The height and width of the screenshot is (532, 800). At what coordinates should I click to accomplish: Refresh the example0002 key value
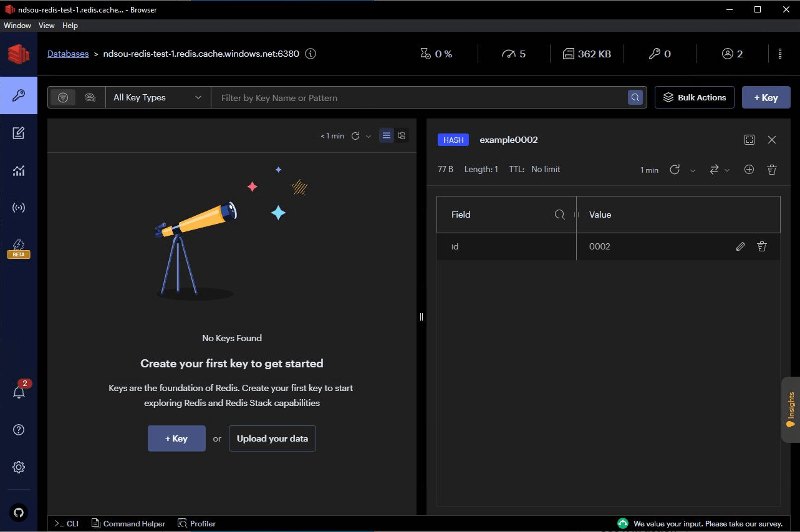[x=675, y=170]
